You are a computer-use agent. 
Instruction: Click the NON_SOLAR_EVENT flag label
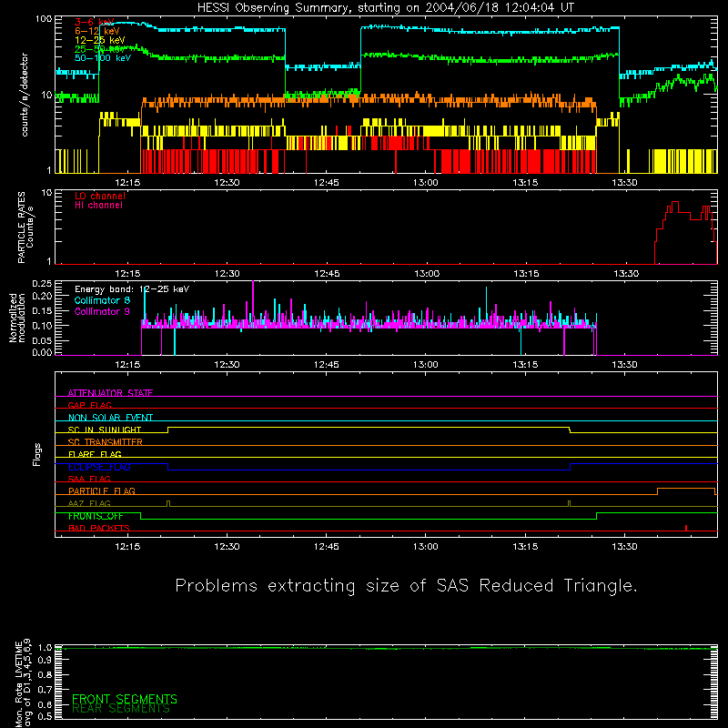pyautogui.click(x=110, y=418)
